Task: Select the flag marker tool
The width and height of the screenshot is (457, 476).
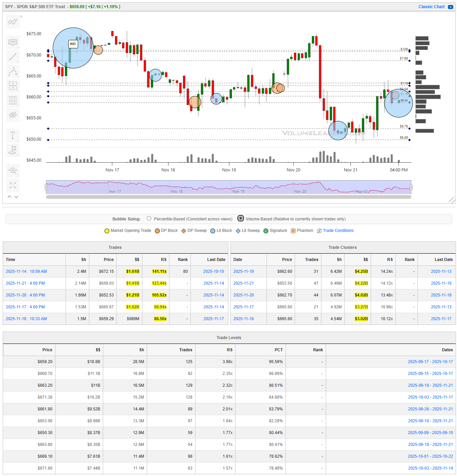Action: click(13, 150)
